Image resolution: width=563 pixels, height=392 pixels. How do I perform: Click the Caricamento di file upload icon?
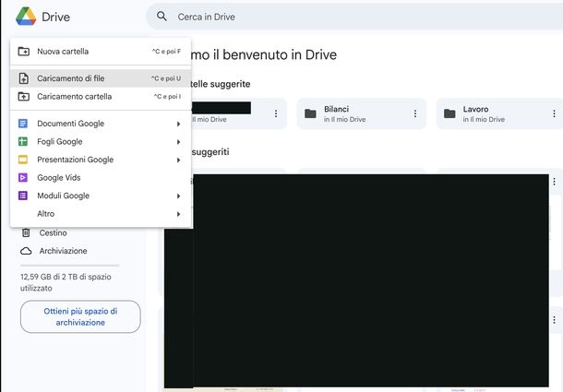24,78
